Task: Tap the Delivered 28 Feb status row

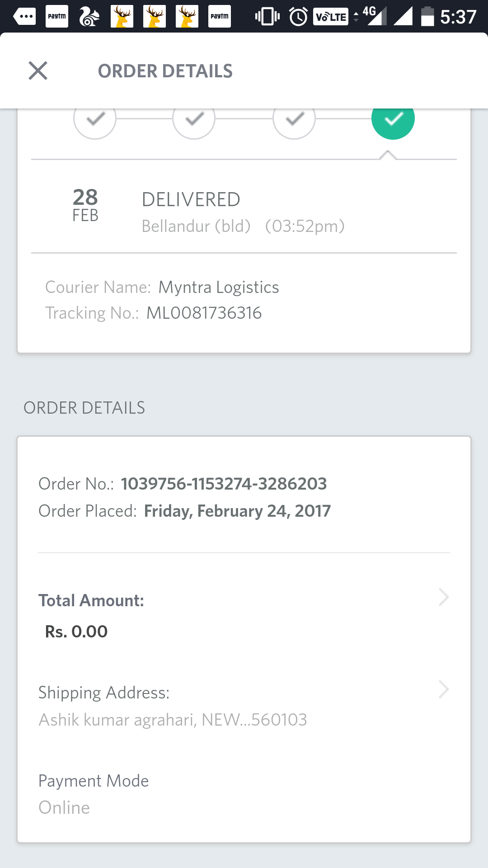Action: point(244,207)
